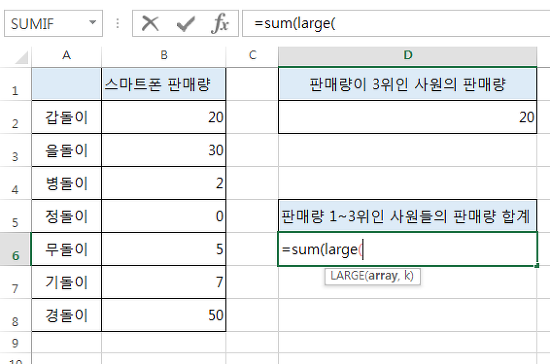Select column D header
The image size is (550, 364).
coord(408,55)
